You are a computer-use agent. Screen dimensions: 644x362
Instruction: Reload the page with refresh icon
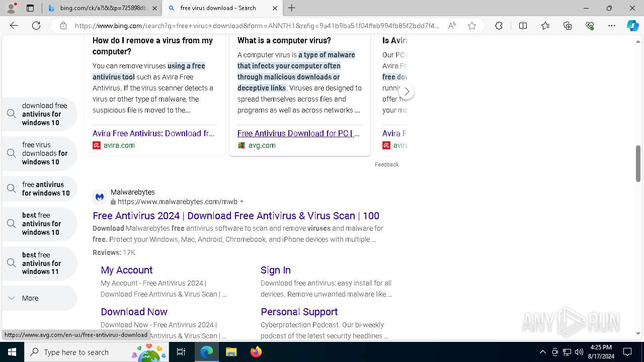point(36,26)
